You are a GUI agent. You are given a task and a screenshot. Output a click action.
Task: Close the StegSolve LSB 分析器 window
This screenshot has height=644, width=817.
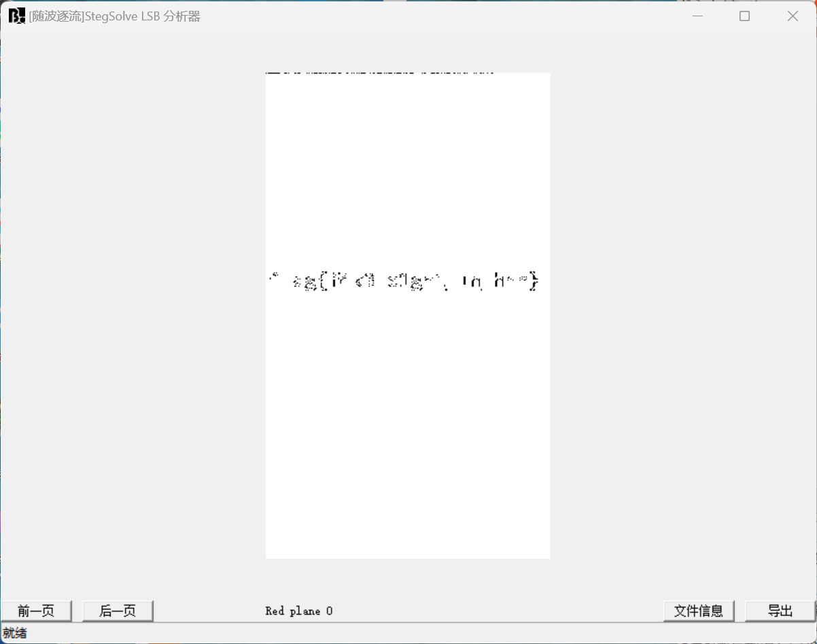[x=793, y=16]
